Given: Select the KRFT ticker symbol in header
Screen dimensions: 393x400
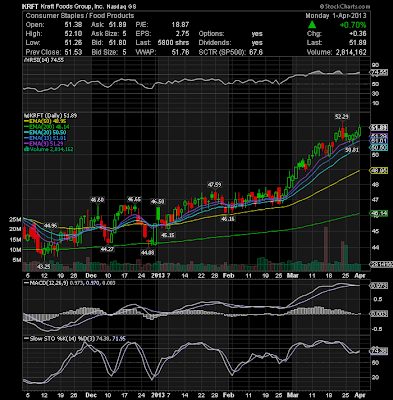Looking at the screenshot, I should point(30,6).
